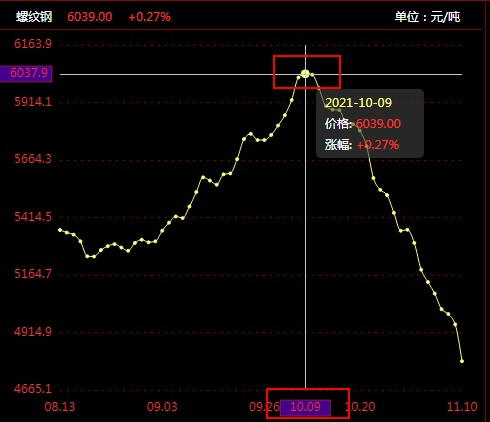Click the 5914.1 price axis label
Screen dimensions: 490x422
(33, 102)
